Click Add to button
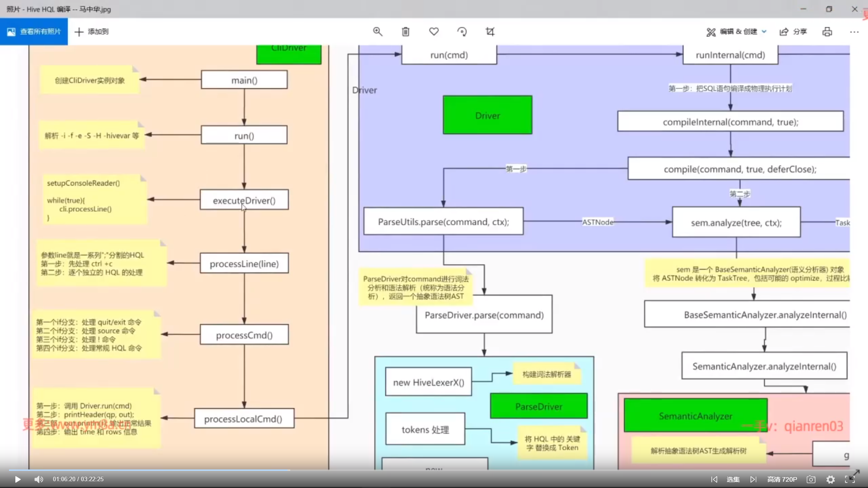The height and width of the screenshot is (488, 868). [x=91, y=32]
